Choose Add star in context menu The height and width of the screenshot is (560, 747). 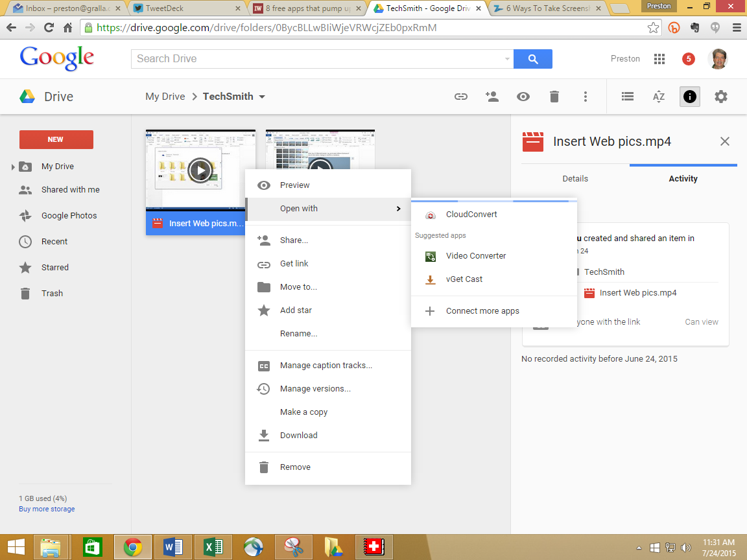327,310
